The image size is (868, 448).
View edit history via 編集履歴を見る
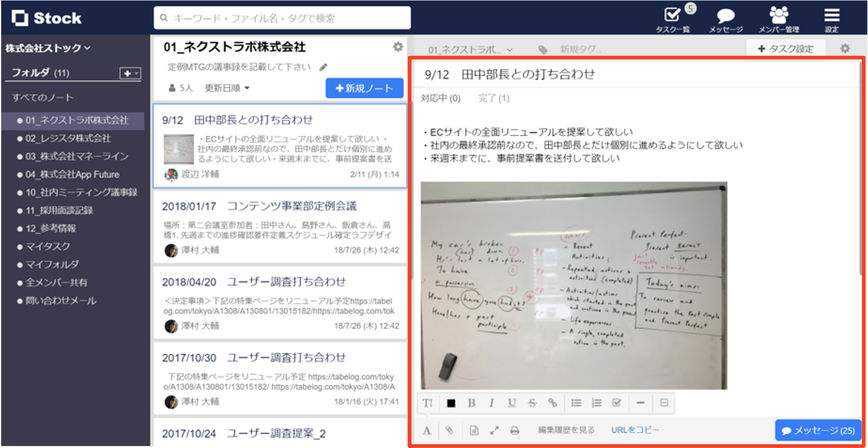coord(566,430)
